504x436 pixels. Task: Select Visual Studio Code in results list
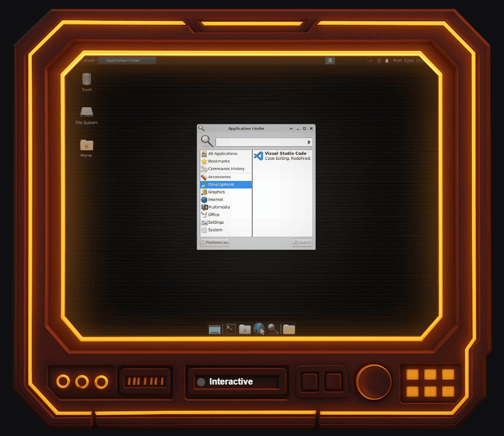coord(282,156)
